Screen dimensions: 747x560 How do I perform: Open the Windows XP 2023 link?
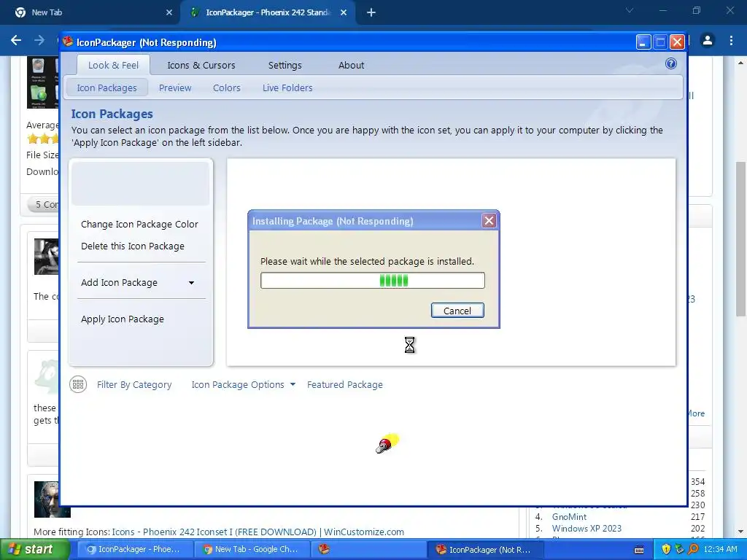coord(587,529)
